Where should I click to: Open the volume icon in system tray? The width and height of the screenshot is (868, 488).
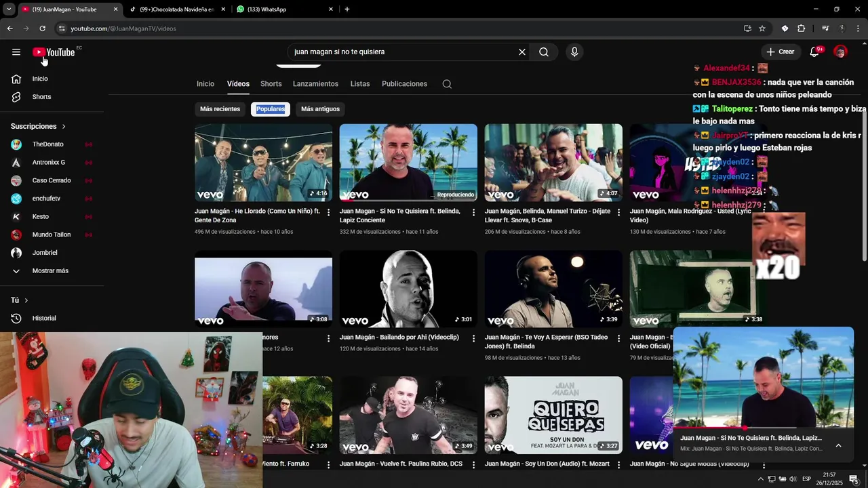pos(793,479)
